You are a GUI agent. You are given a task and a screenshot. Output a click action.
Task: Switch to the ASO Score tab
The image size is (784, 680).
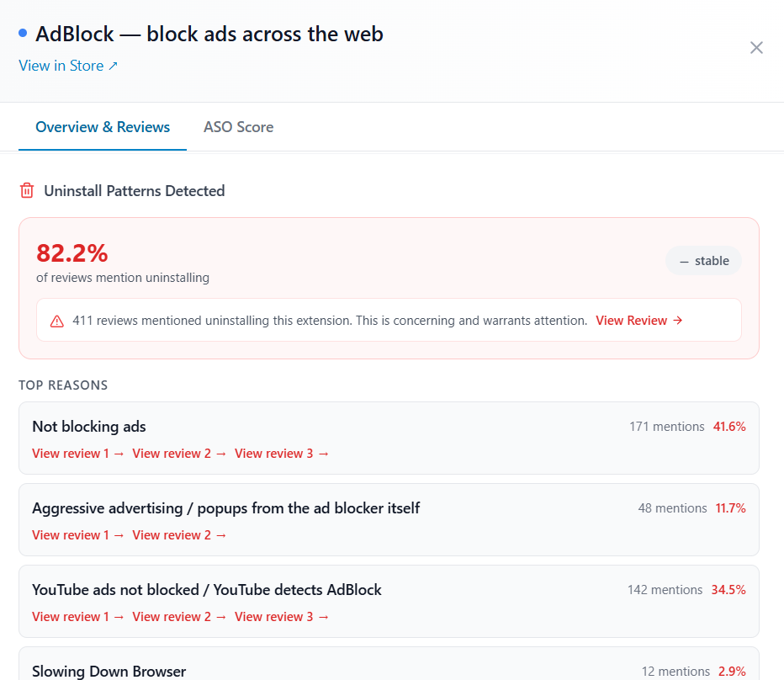(238, 127)
